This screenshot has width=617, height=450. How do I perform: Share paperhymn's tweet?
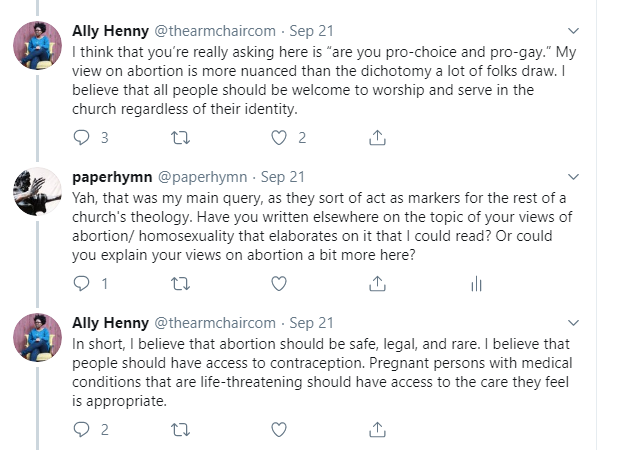click(378, 284)
